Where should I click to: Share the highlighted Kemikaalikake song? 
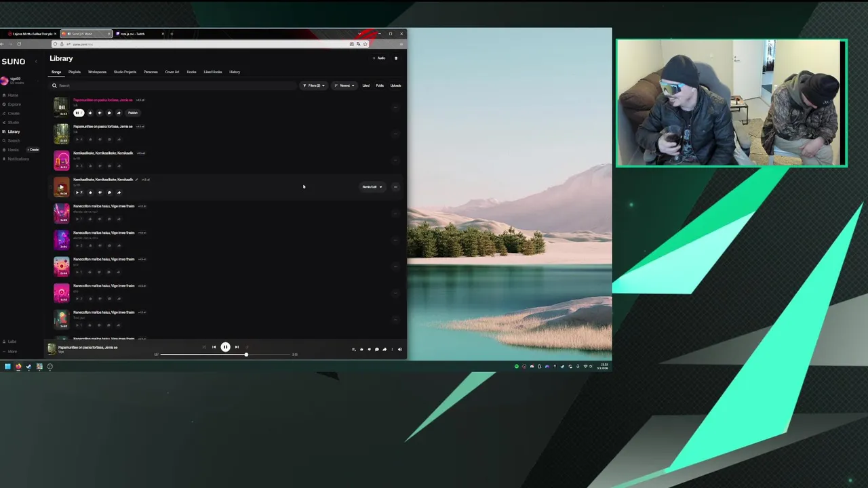pos(119,192)
